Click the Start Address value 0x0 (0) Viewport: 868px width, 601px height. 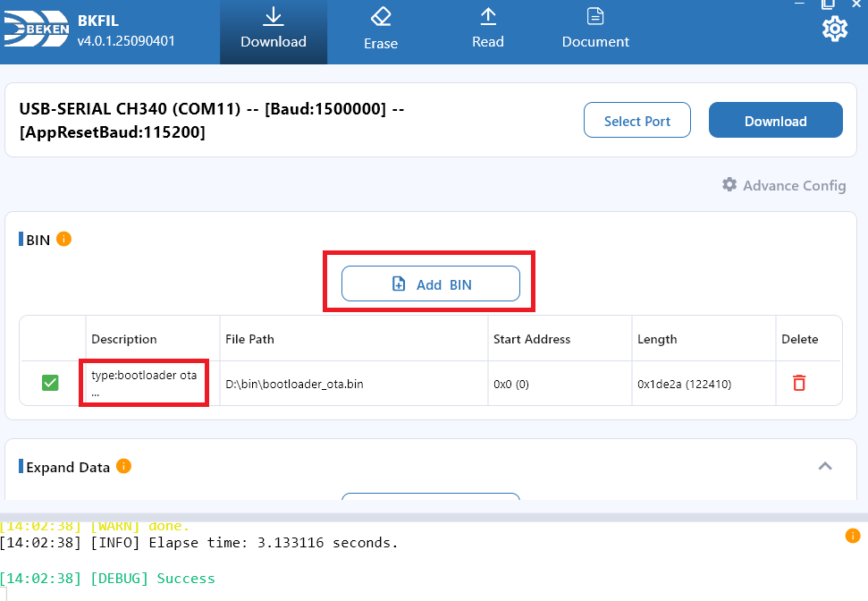click(511, 384)
